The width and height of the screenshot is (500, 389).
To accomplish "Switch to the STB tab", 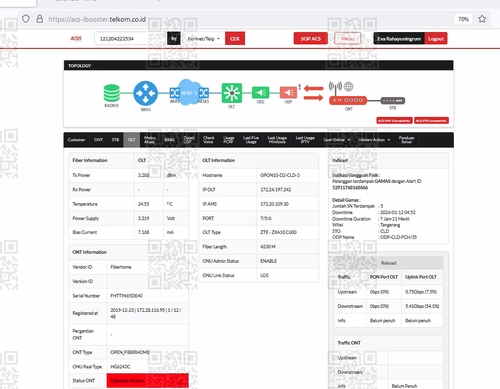I will tap(115, 140).
